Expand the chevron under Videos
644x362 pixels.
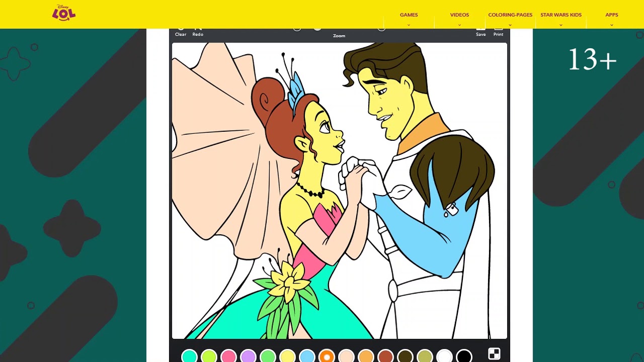[x=459, y=25]
